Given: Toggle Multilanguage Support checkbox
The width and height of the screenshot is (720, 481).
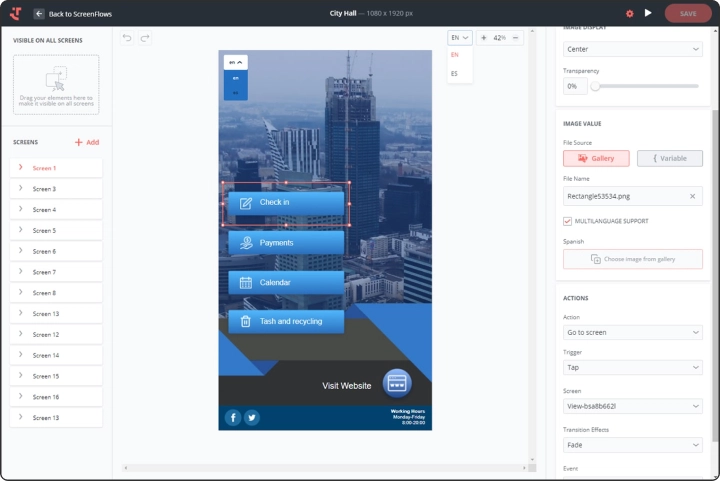Looking at the screenshot, I should click(x=568, y=221).
